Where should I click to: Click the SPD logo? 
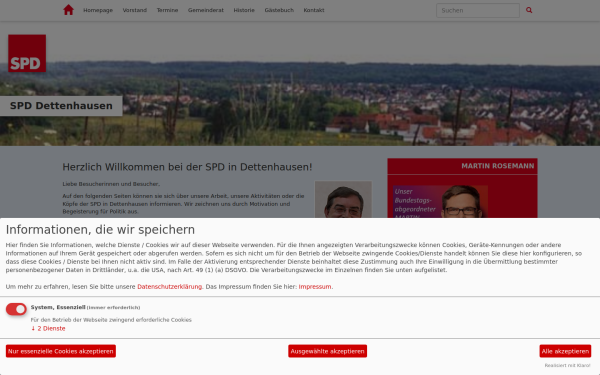pyautogui.click(x=27, y=53)
